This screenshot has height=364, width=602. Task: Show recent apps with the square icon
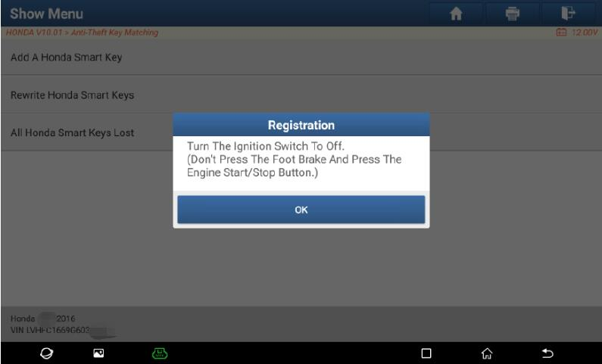pyautogui.click(x=426, y=353)
